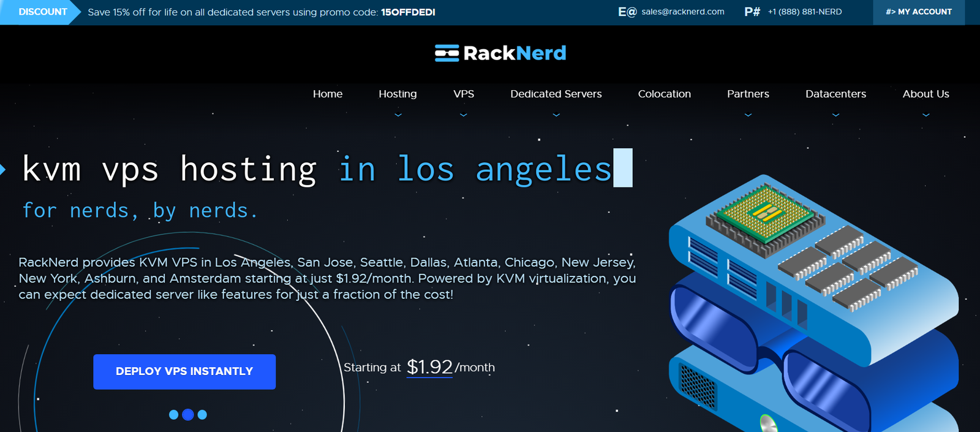The height and width of the screenshot is (432, 980).
Task: Click the +1 (888) 881-NERD phone number
Action: pos(805,12)
